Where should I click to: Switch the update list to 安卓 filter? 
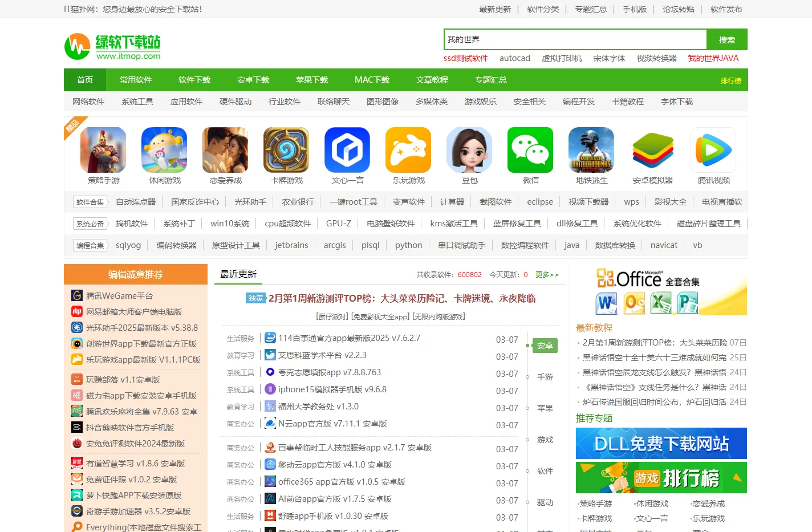click(x=545, y=346)
